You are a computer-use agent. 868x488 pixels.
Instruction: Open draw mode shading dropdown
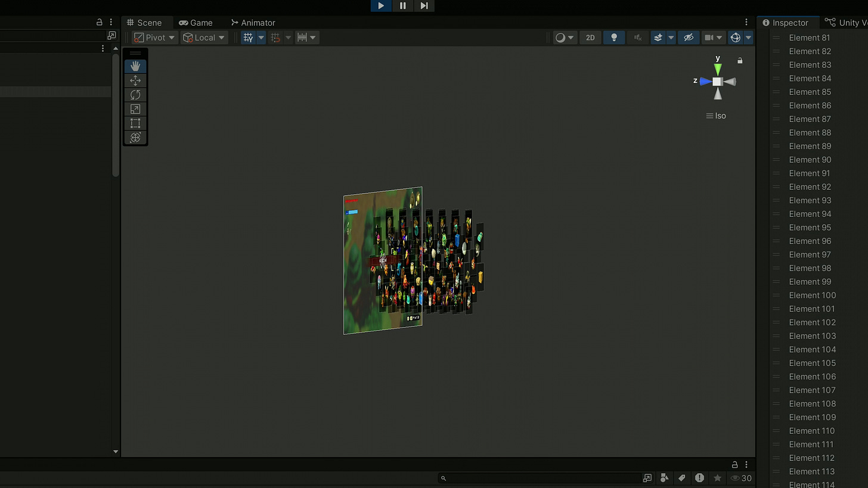point(565,38)
